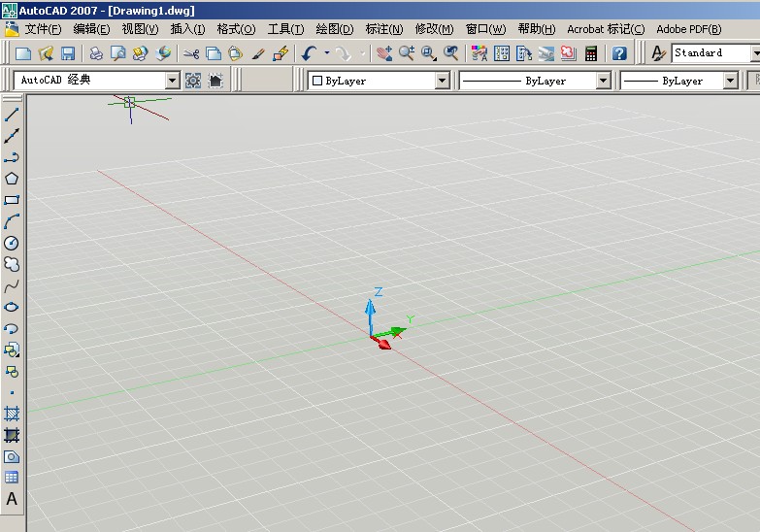Open the 绘图(D) menu
Screen dimensions: 760x532
(x=335, y=29)
